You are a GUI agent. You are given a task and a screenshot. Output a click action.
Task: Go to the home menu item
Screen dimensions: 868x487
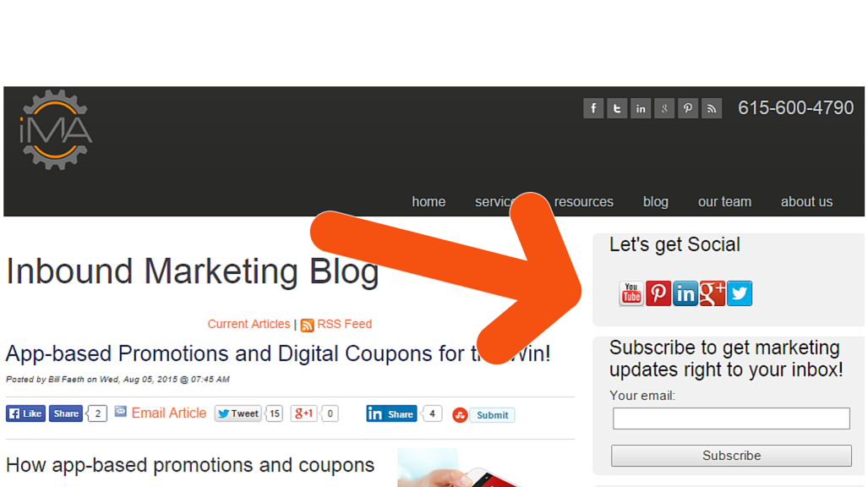coord(429,202)
